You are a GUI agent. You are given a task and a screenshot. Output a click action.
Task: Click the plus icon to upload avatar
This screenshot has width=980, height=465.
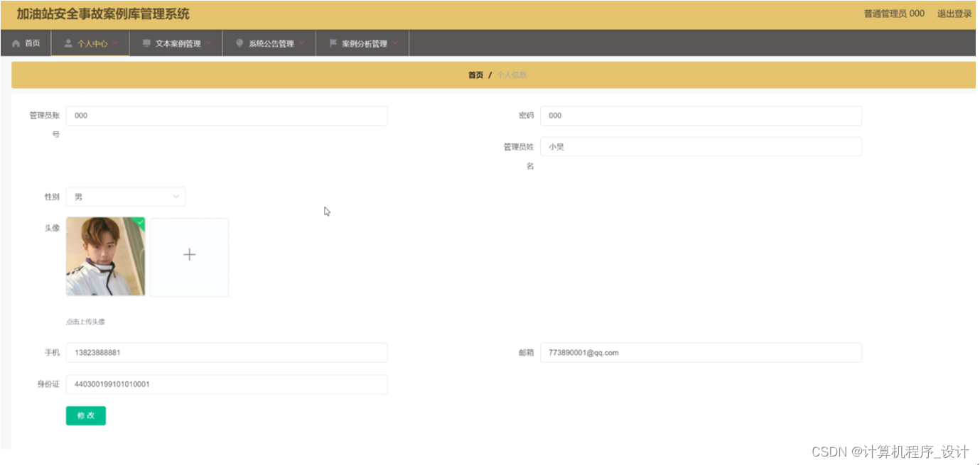click(189, 255)
